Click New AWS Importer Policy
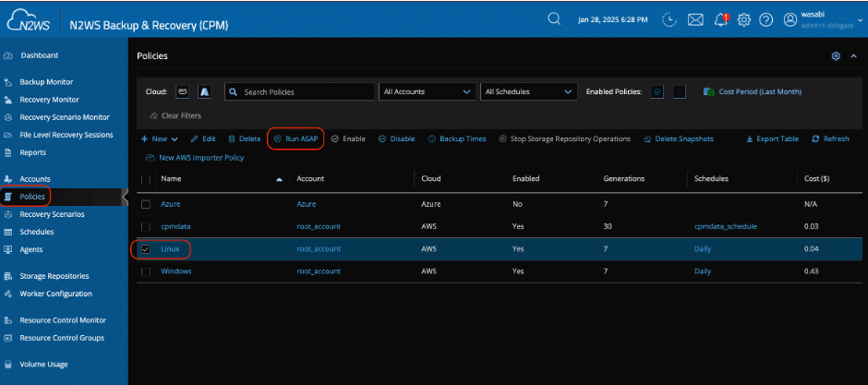Image resolution: width=868 pixels, height=385 pixels. (195, 158)
